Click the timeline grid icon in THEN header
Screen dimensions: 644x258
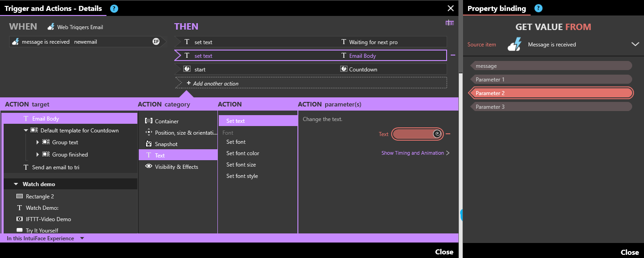point(450,23)
